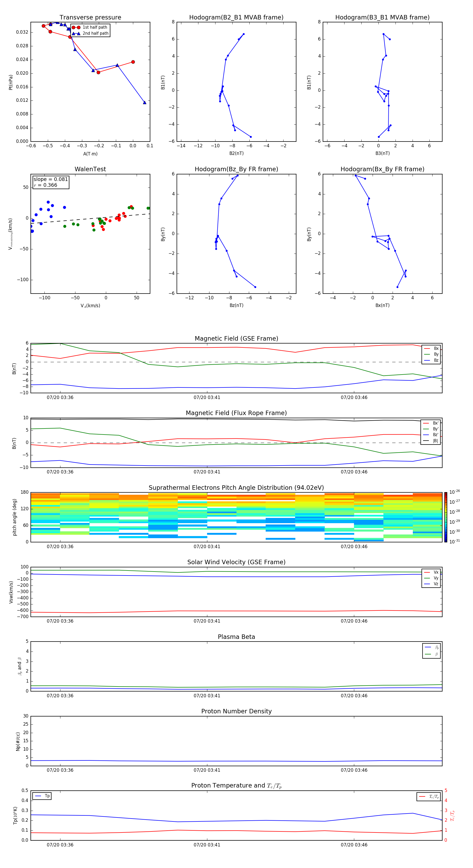Click the 'Vx' legend entry
Viewport: 473px width, 868px height.
tap(431, 572)
